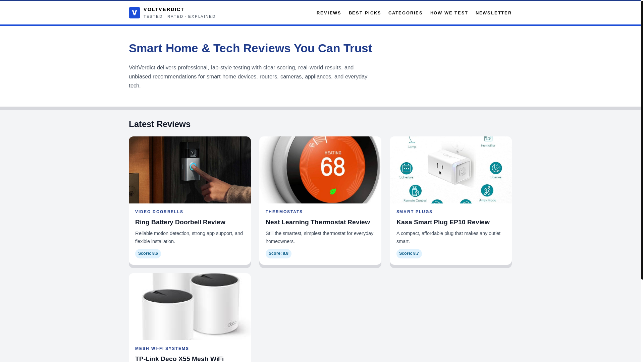Open the Best Picks nav item
Viewport: 644px width, 362px height.
365,13
